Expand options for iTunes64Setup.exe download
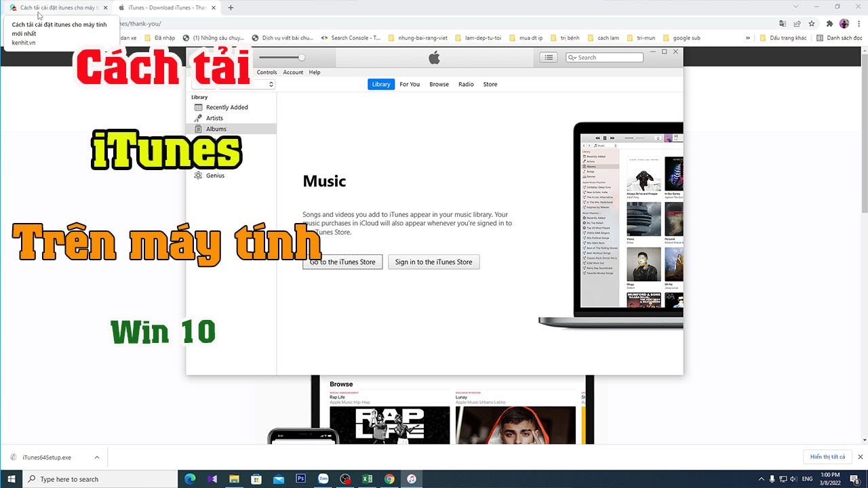The width and height of the screenshot is (868, 488). click(97, 457)
